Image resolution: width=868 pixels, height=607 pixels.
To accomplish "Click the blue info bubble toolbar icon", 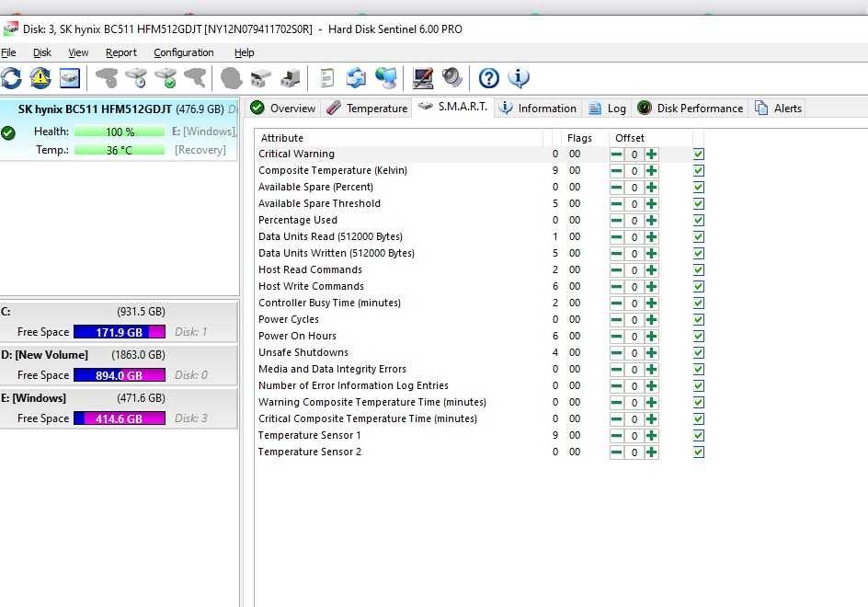I will (x=519, y=78).
